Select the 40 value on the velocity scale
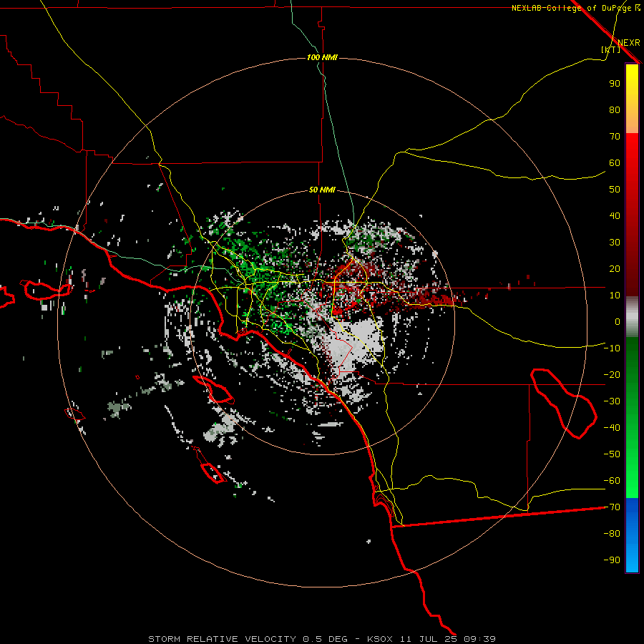The image size is (644, 644). pyautogui.click(x=615, y=215)
